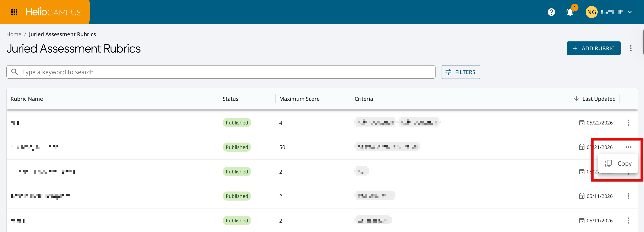
Task: Open the notifications bell
Action: [570, 12]
